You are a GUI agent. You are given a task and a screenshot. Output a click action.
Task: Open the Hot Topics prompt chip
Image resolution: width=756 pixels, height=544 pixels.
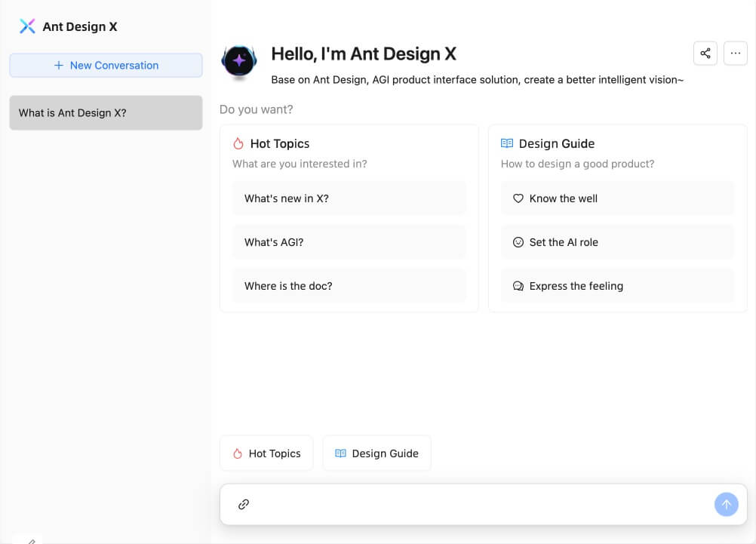click(266, 453)
